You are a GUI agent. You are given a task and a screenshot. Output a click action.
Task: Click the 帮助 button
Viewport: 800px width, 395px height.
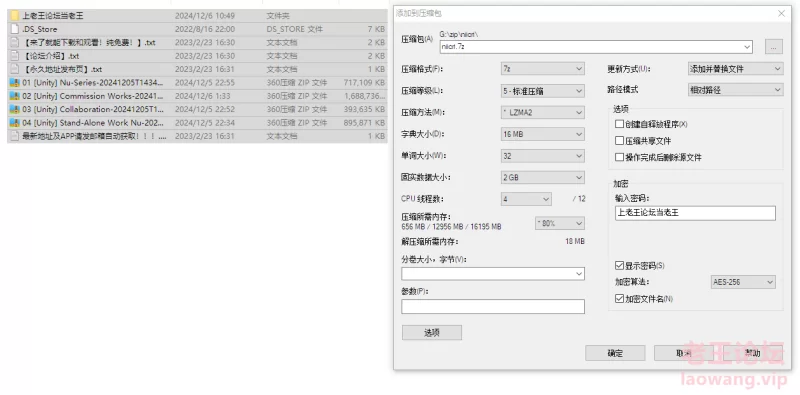(x=753, y=353)
